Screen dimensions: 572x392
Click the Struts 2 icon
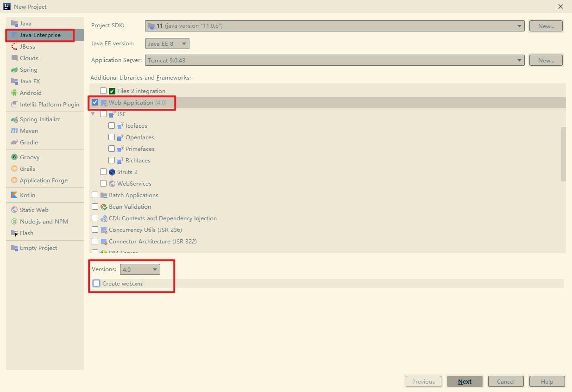pos(112,172)
